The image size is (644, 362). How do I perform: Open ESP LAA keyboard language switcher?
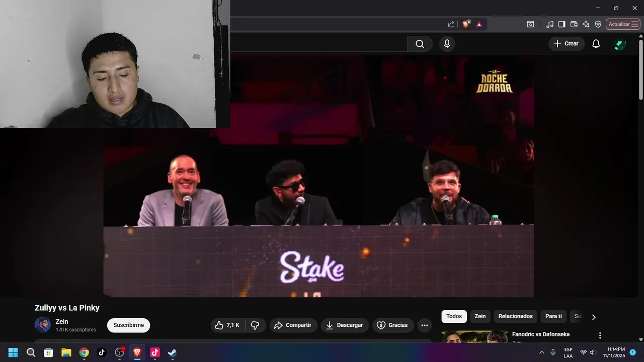click(x=568, y=352)
